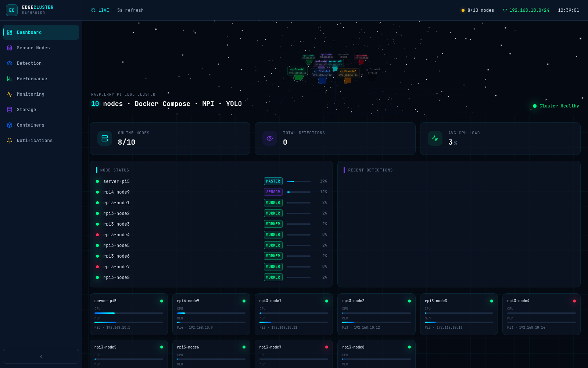The width and height of the screenshot is (588, 368).
Task: Click the Total Detections eye icon
Action: point(270,138)
